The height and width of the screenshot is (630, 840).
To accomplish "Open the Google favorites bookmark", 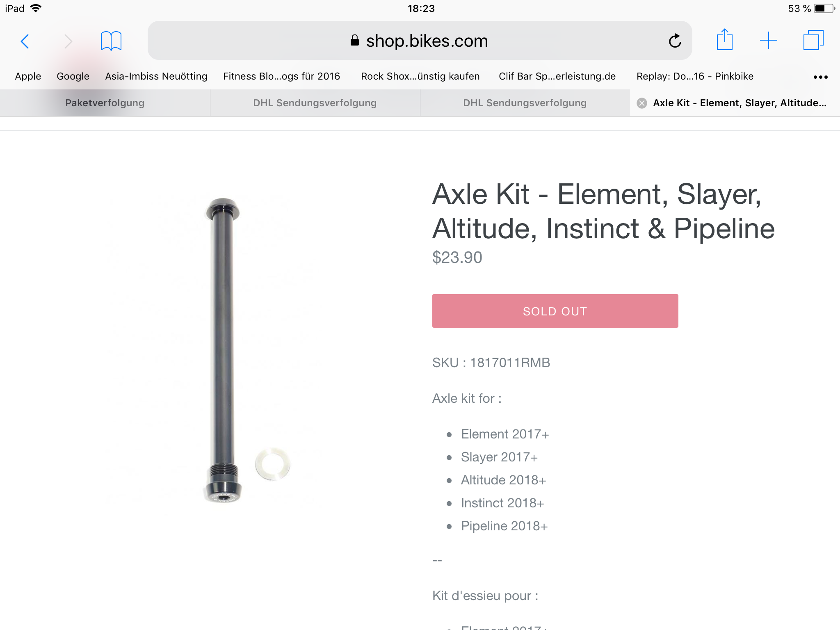I will coord(73,76).
